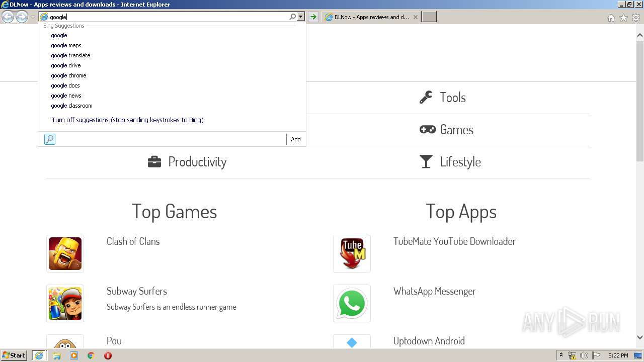Open the WhatsApp Messenger title link
Viewport: 644px width, 362px height.
pyautogui.click(x=435, y=291)
